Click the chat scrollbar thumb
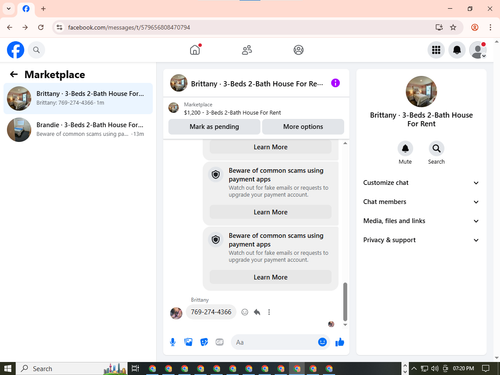Viewport: 500px width, 375px height. [x=345, y=302]
